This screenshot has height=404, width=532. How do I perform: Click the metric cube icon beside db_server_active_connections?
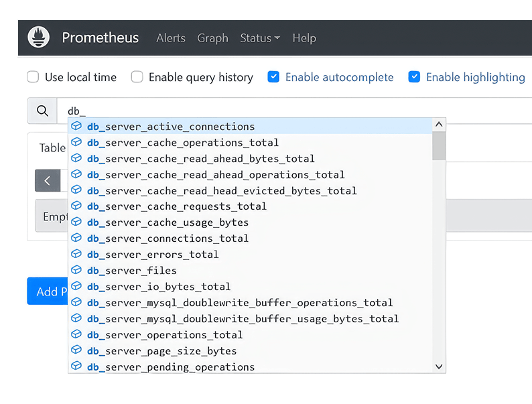(76, 126)
